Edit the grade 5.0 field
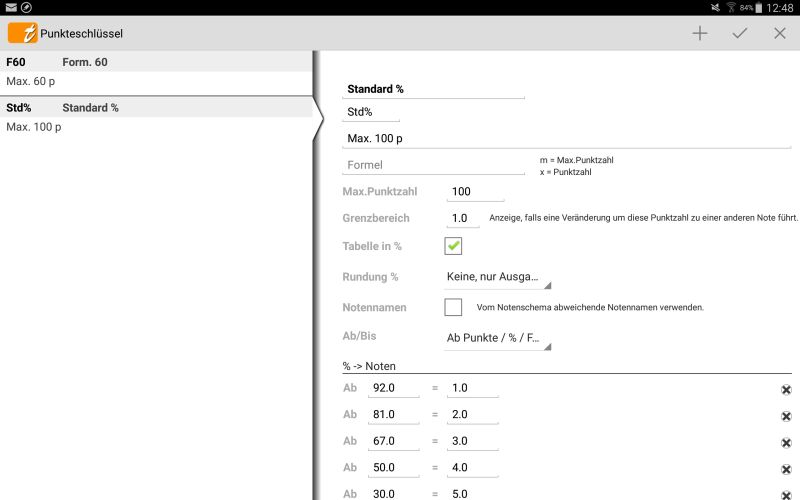The height and width of the screenshot is (500, 800). point(472,493)
